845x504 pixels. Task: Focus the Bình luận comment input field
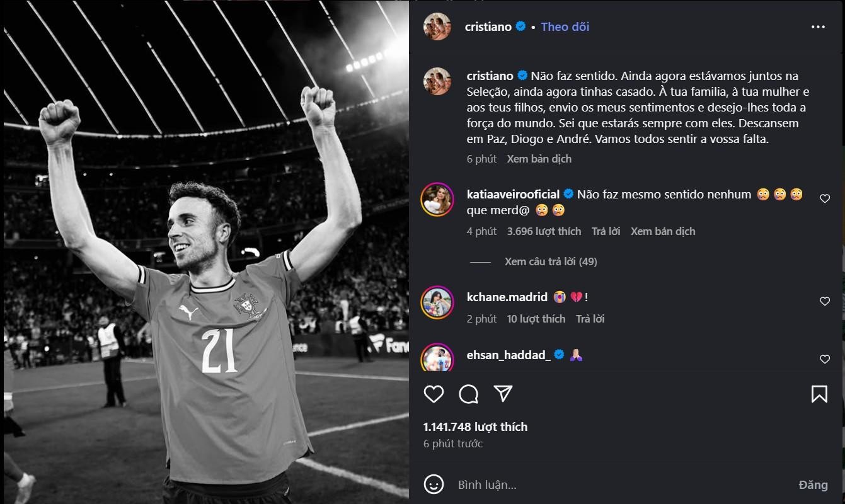[x=618, y=485]
